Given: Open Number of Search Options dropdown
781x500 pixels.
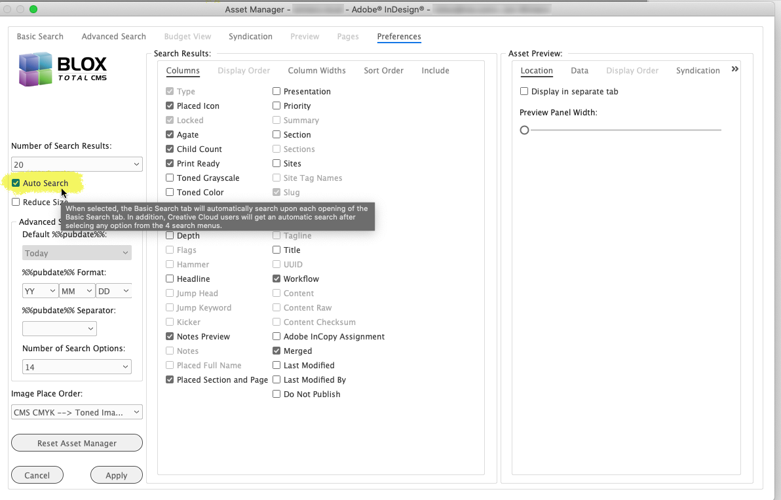Looking at the screenshot, I should click(x=77, y=368).
